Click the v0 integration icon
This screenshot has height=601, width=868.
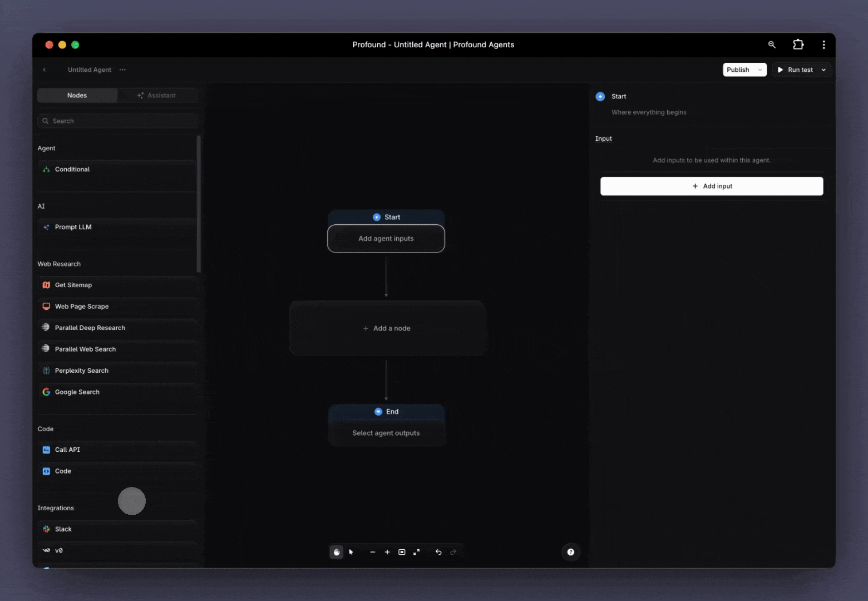point(46,550)
